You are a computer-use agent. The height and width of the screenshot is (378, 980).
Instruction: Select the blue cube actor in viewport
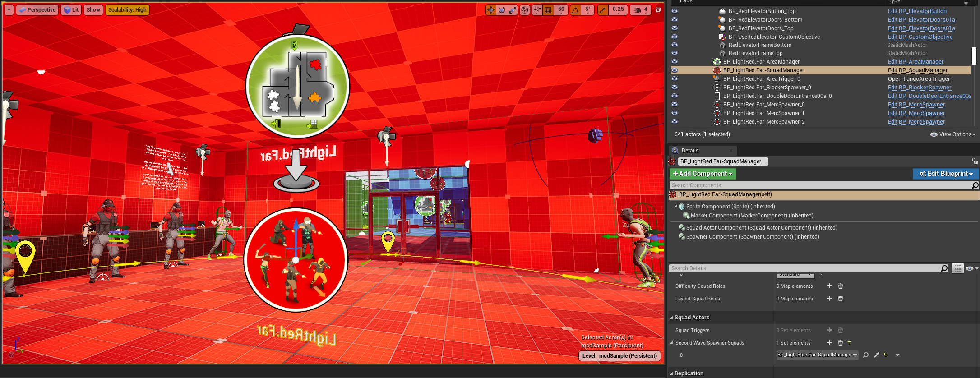point(596,135)
